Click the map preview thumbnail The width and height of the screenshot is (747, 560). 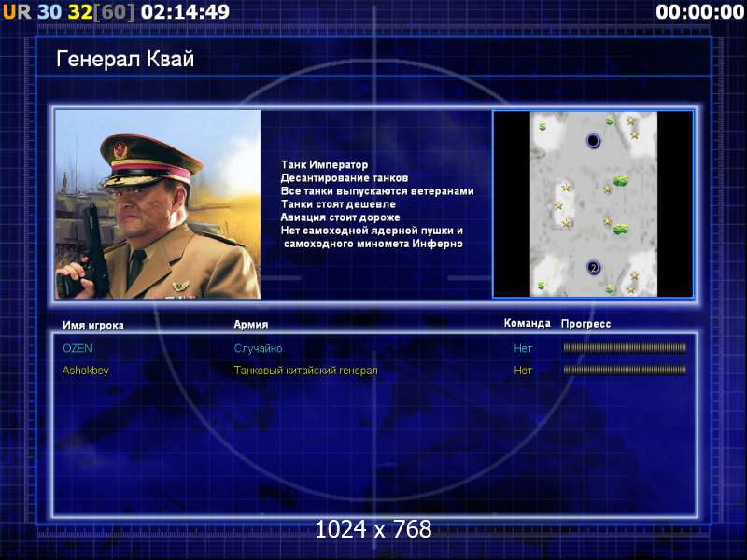[x=593, y=204]
